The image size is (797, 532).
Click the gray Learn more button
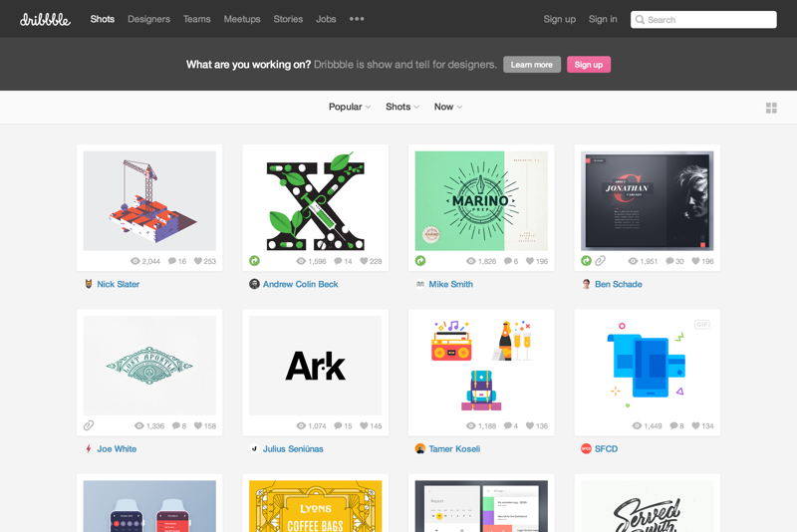[532, 65]
